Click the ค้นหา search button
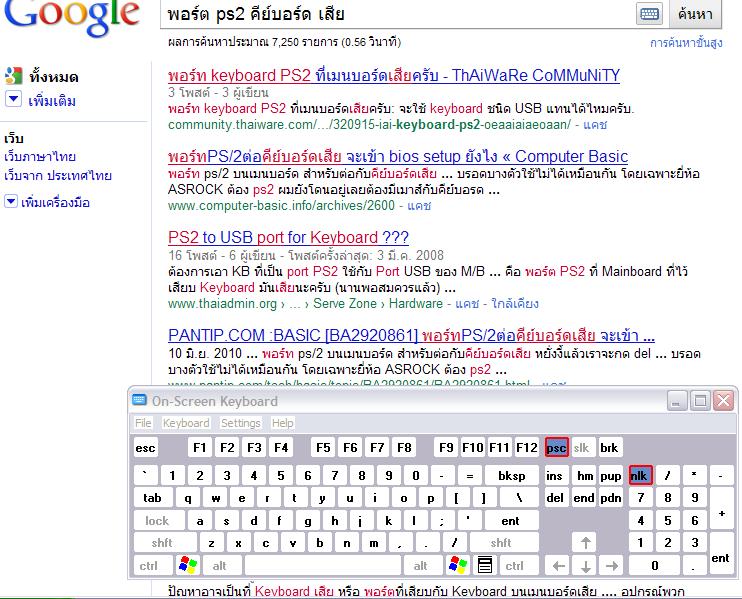 pos(695,14)
